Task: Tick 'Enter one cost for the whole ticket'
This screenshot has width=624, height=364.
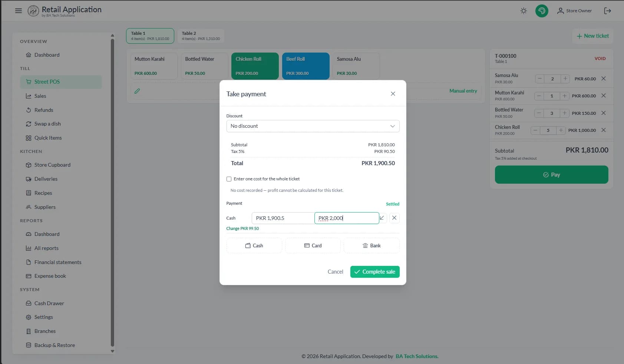Action: [x=229, y=179]
